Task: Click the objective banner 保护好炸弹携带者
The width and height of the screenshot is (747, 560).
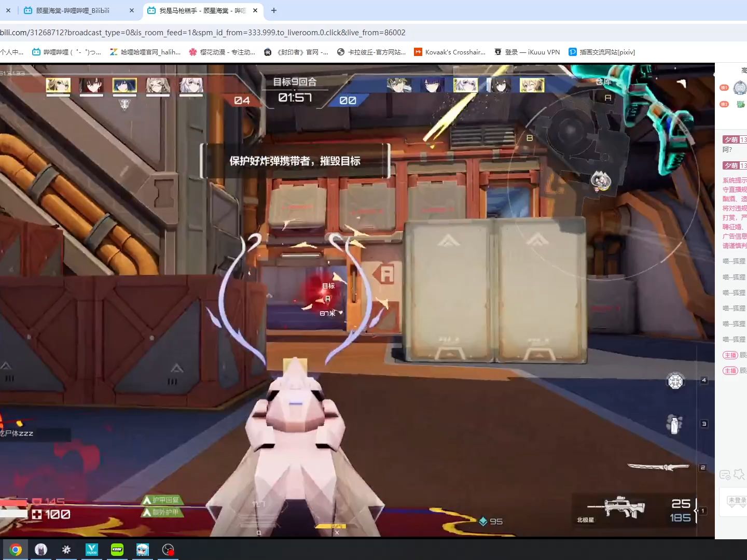Action: 295,161
